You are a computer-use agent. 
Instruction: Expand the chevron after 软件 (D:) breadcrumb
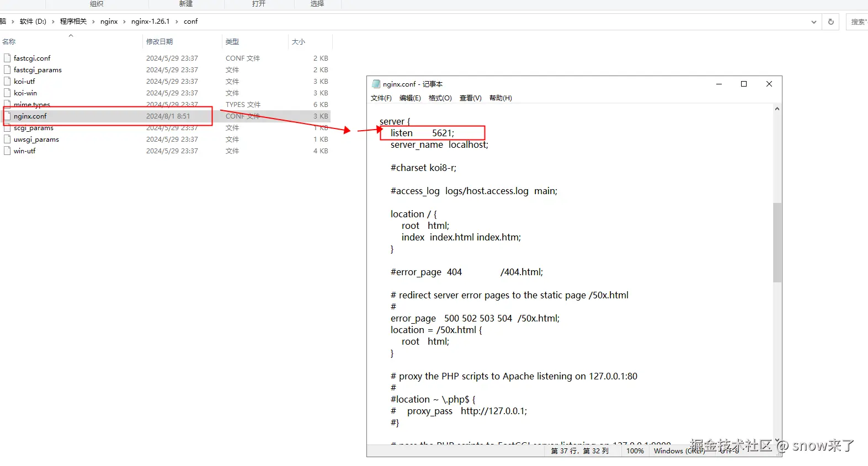click(53, 22)
